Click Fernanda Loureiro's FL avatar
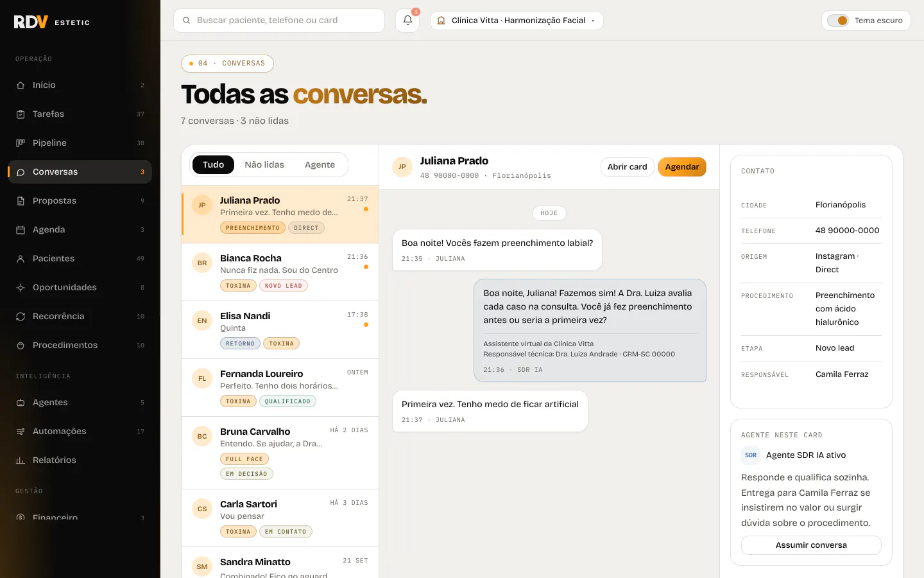Viewport: 924px width, 578px height. click(202, 378)
